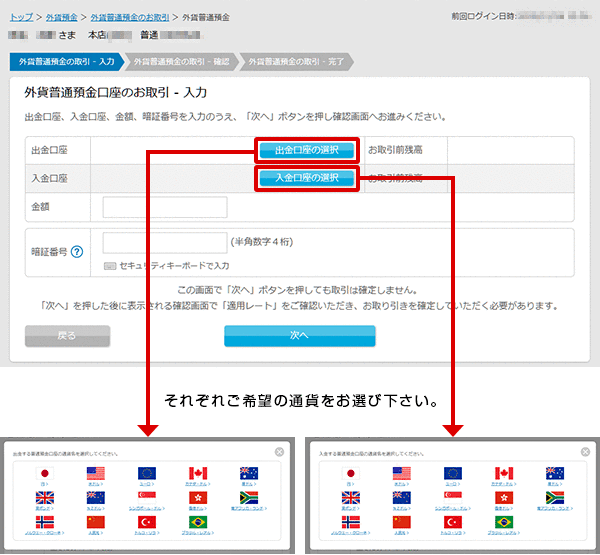Click the 出金口座の選択 button
Viewport: 600px width, 555px height.
pyautogui.click(x=307, y=150)
